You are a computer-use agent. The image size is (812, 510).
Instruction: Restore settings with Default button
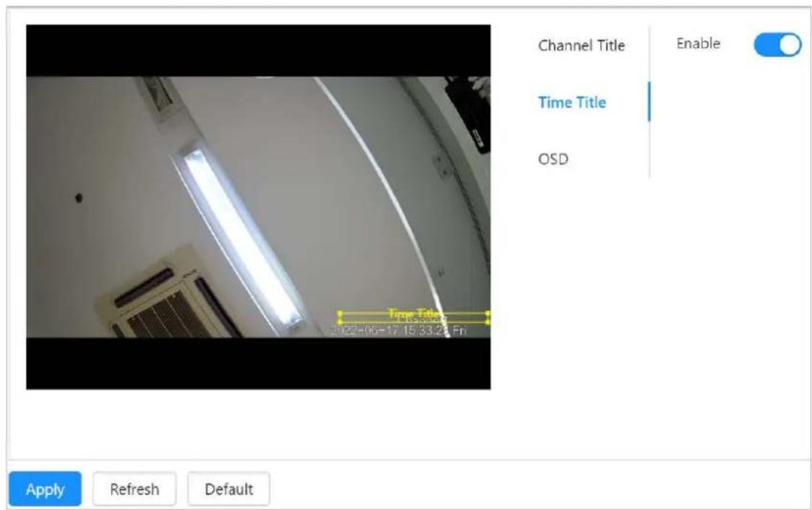pos(229,489)
